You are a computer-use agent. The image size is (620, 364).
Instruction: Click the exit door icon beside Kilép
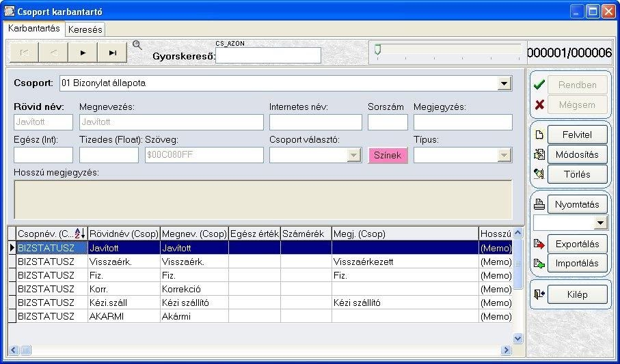pos(539,294)
